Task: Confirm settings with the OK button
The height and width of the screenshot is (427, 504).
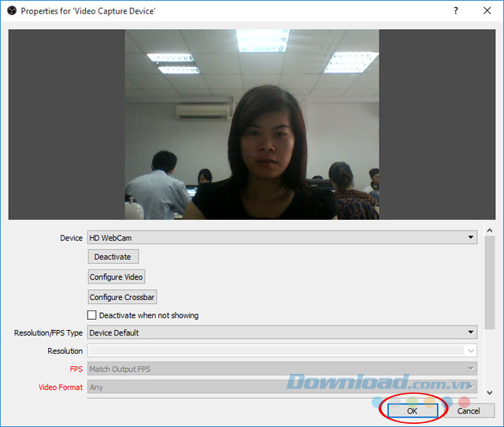Action: click(x=413, y=410)
